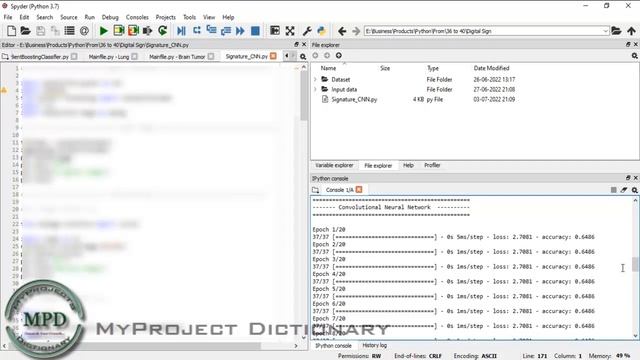Toggle fullscreen mode icon

pyautogui.click(x=290, y=31)
